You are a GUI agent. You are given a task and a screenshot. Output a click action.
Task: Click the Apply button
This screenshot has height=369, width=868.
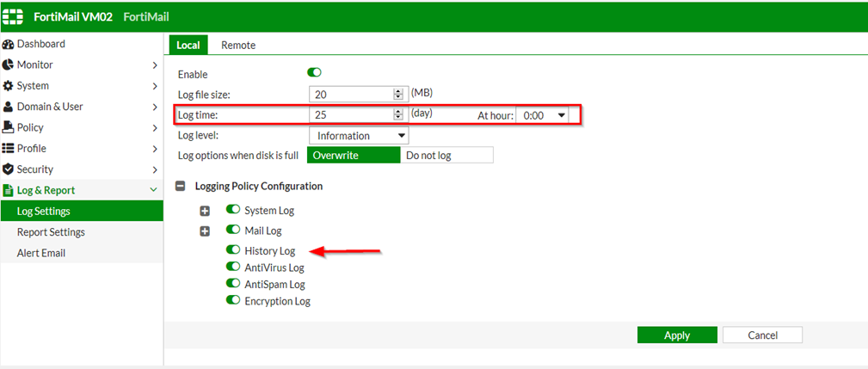(x=676, y=335)
